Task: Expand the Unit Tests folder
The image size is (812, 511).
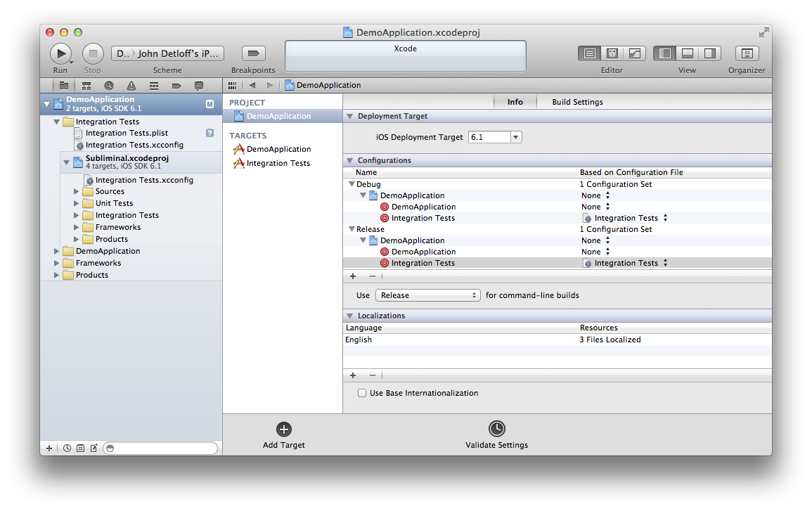Action: pos(76,203)
